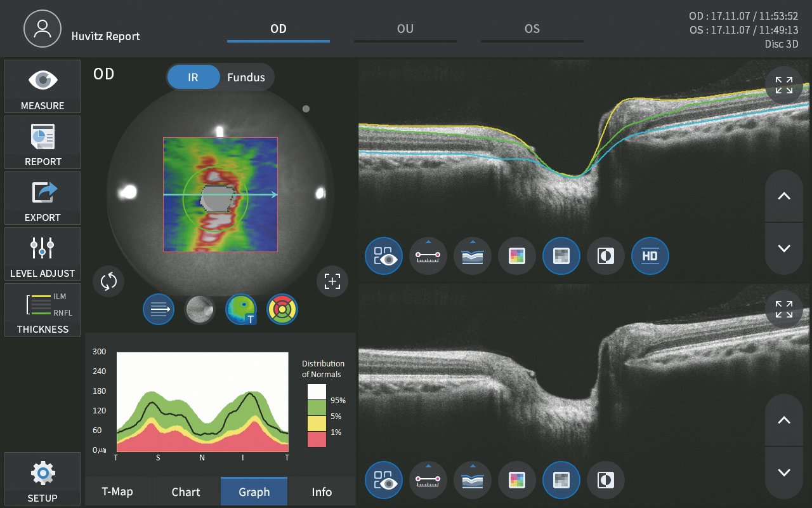The width and height of the screenshot is (812, 508).
Task: Select the thickness map overlay icon
Action: coord(241,310)
